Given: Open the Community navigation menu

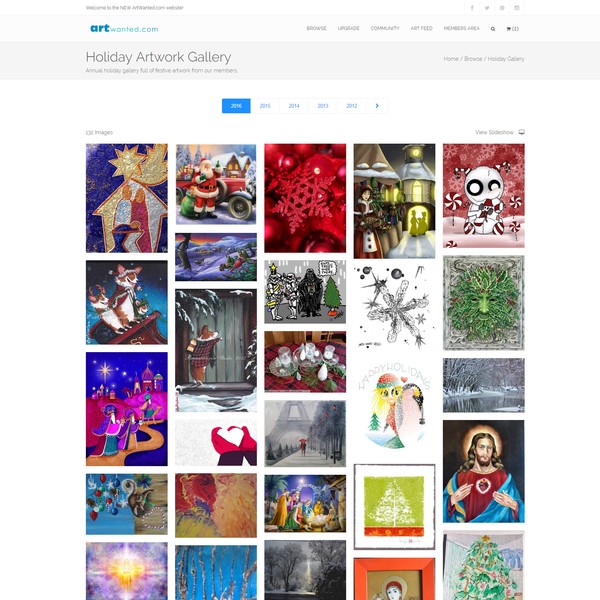Looking at the screenshot, I should click(385, 28).
